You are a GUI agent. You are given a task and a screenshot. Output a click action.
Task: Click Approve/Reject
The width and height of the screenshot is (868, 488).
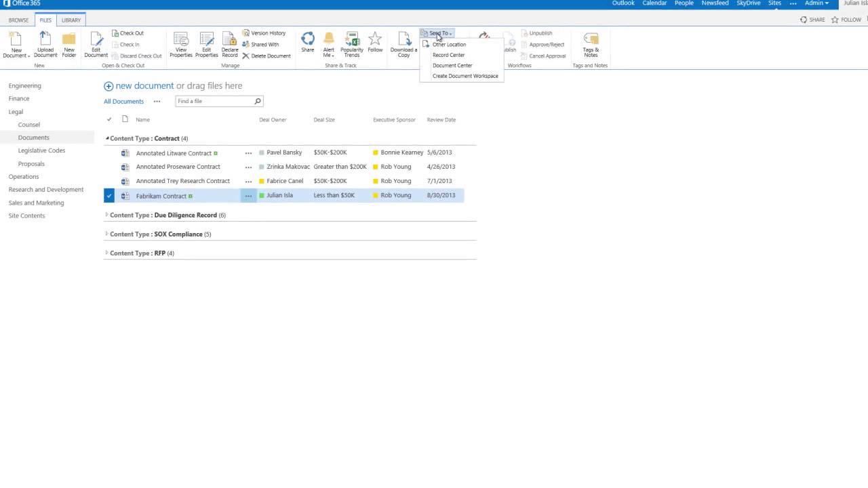click(542, 45)
